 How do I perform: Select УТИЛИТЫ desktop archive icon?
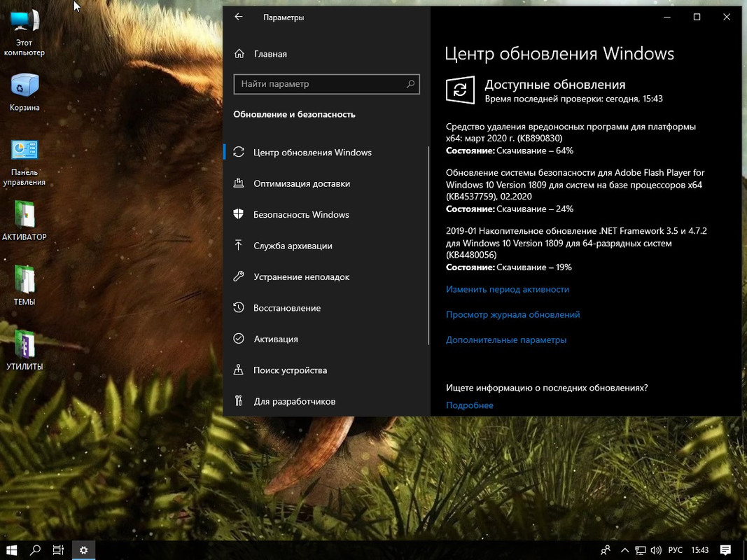[25, 350]
